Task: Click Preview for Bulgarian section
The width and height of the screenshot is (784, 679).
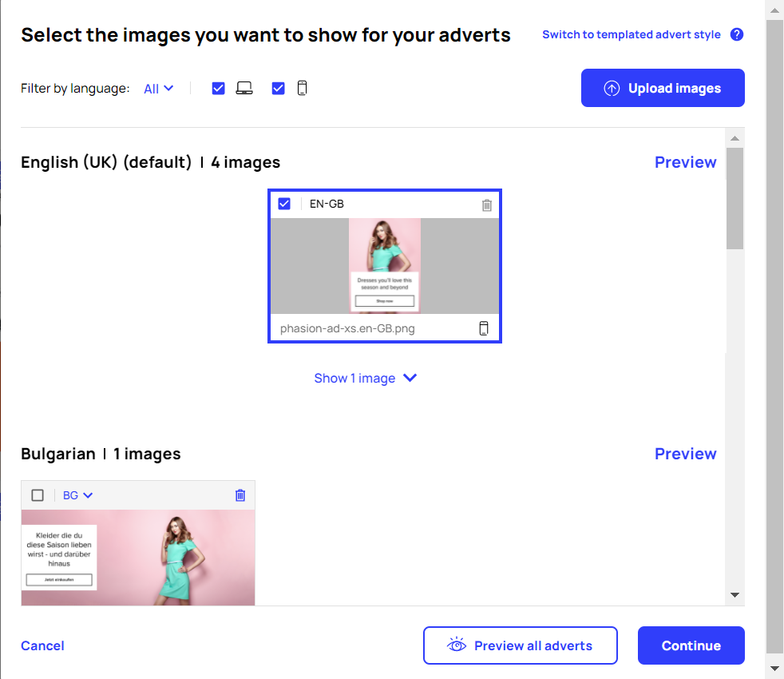Action: [685, 453]
